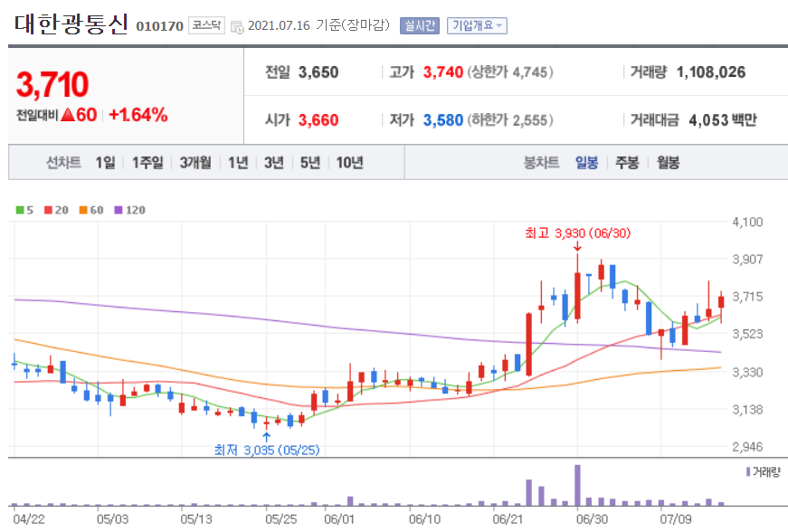The width and height of the screenshot is (788, 532).
Task: Switch to the 일봉 candlestick chart
Action: coord(586,163)
